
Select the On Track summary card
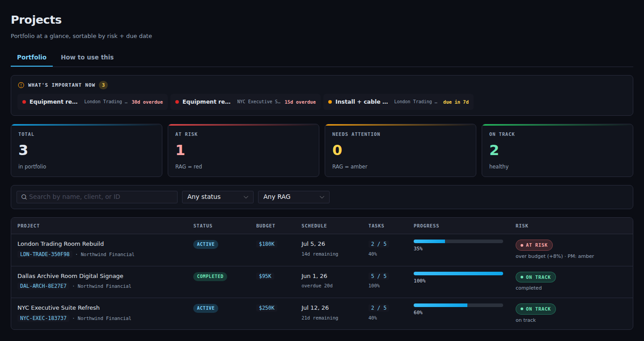(557, 151)
